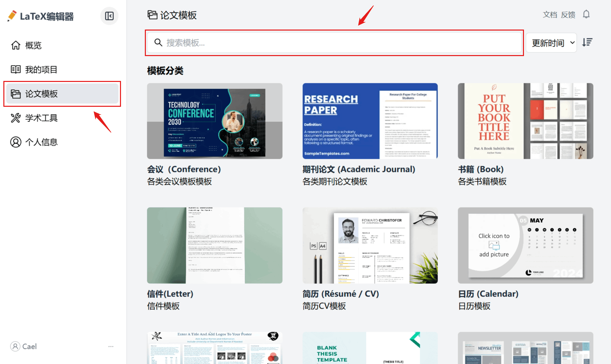Expand the 更新时间 sort dropdown
Viewport: 611px width, 364px height.
coord(551,43)
